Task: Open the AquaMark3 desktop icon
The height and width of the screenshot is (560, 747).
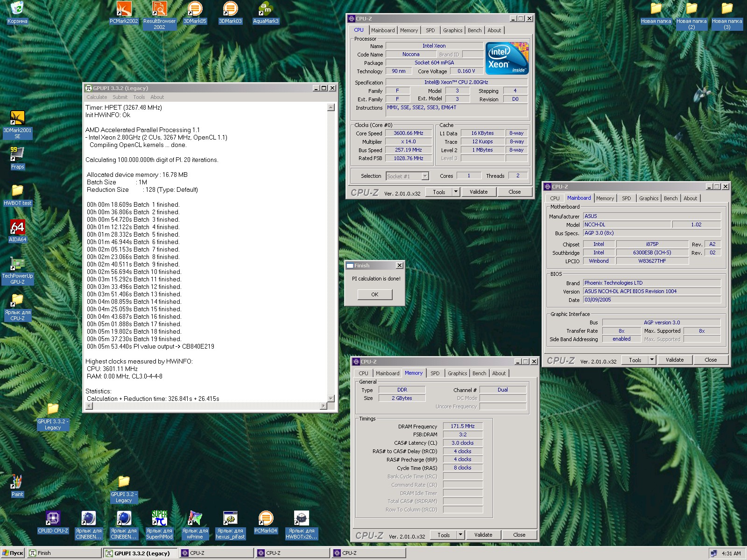Action: (x=266, y=13)
